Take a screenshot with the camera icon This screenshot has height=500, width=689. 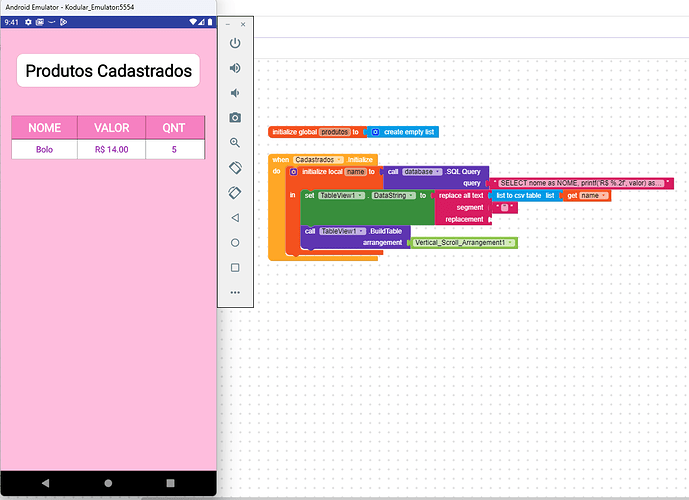[235, 118]
